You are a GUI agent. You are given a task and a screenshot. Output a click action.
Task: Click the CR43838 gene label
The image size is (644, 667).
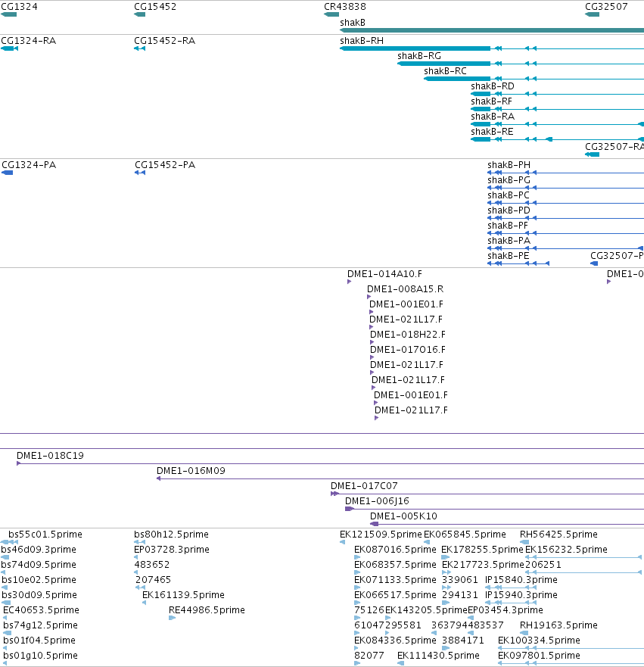pyautogui.click(x=345, y=7)
